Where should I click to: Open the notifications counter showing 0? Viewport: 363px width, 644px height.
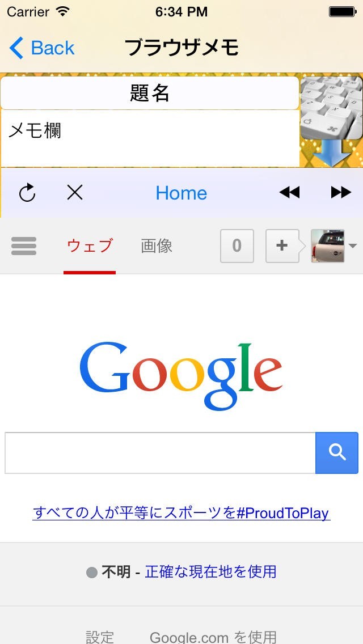[x=237, y=246]
